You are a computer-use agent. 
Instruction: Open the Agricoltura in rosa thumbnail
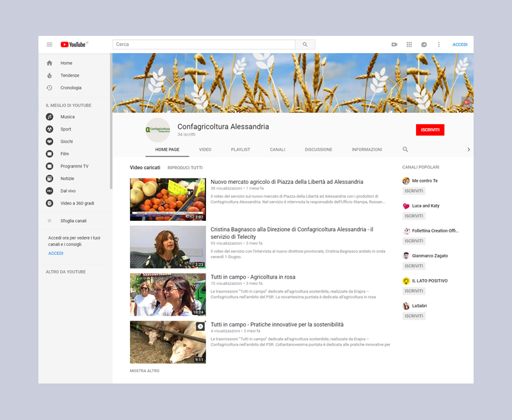coord(168,295)
